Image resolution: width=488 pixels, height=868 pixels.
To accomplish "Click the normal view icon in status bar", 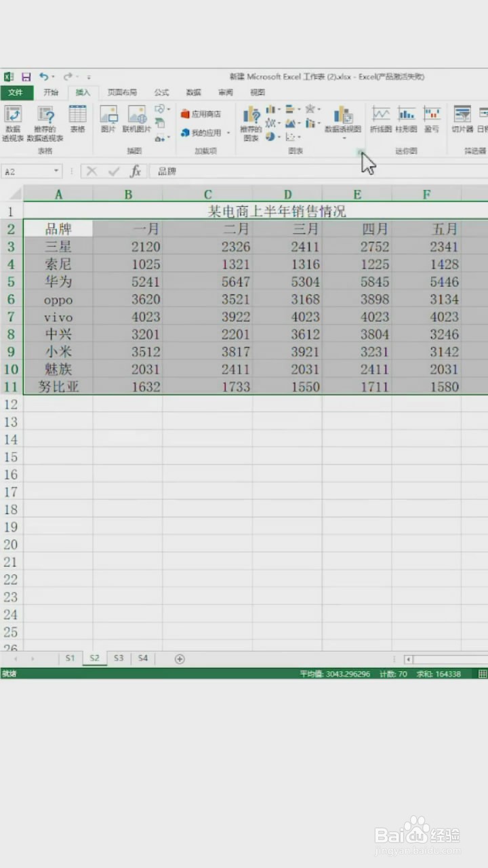I will point(483,674).
